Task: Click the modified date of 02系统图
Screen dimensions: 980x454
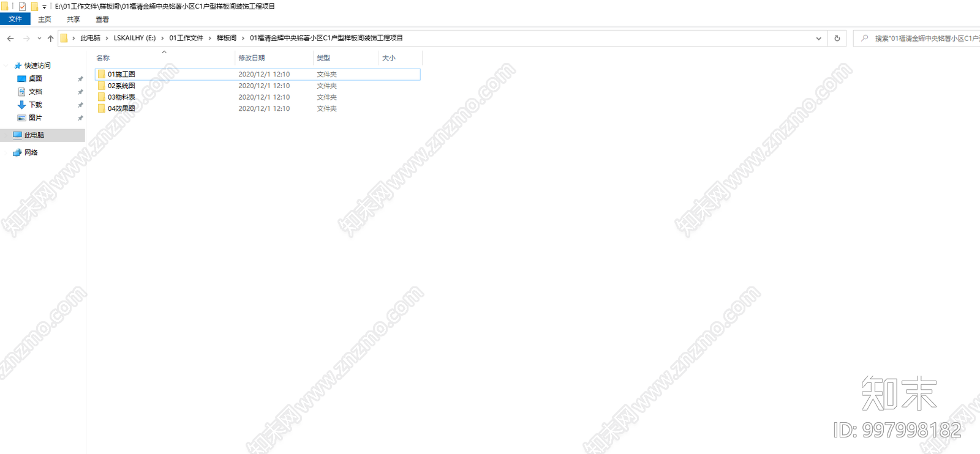Action: (x=264, y=86)
